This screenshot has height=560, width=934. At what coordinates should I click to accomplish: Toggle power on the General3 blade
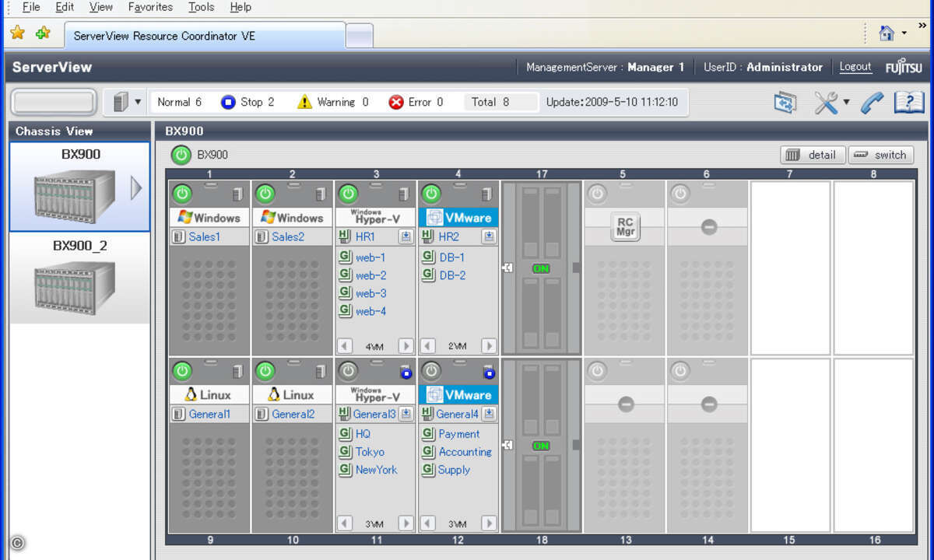(348, 370)
